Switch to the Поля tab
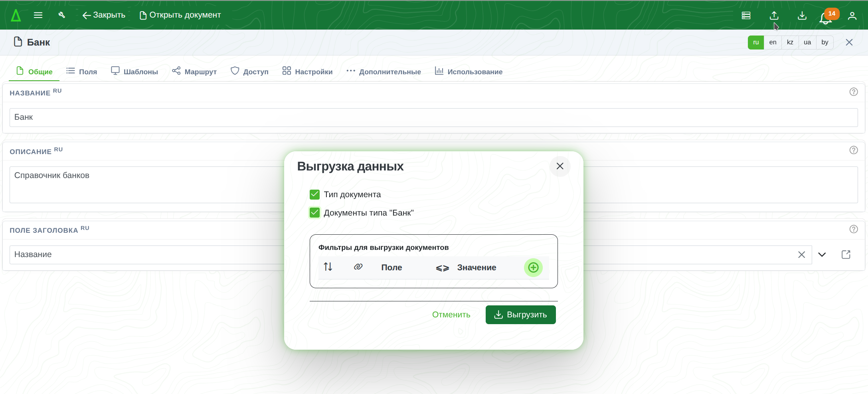The height and width of the screenshot is (394, 868). pyautogui.click(x=82, y=71)
